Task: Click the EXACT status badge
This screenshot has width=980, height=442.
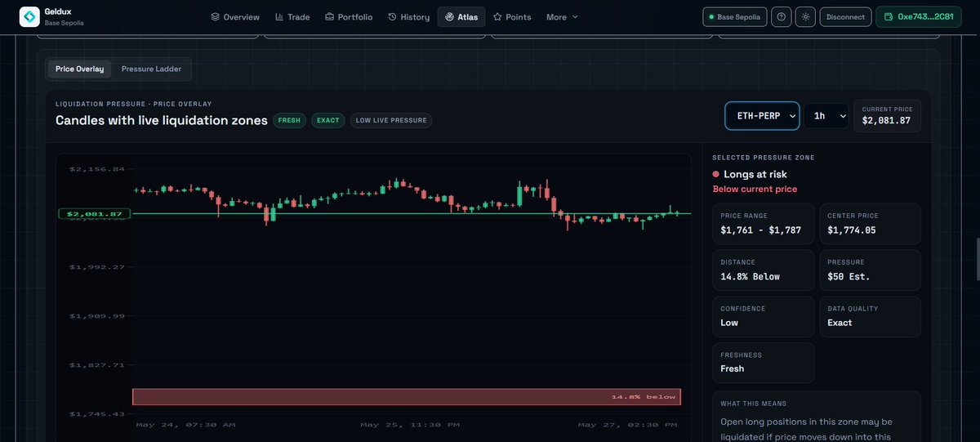Action: pos(327,120)
